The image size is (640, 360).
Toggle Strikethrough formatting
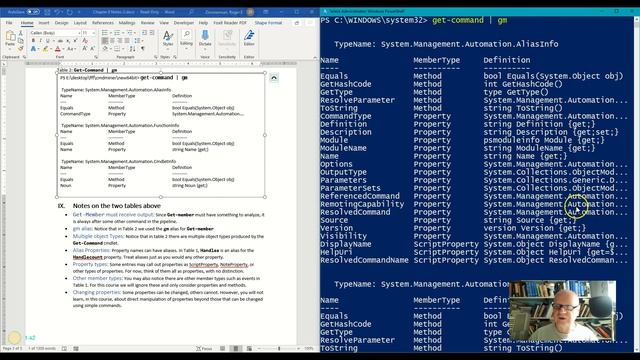60,41
